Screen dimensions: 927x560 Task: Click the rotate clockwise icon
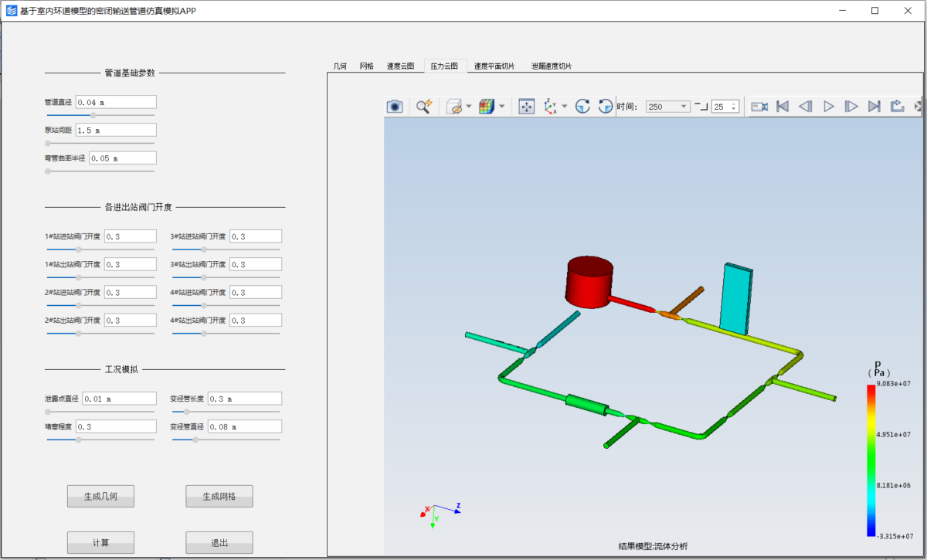point(583,107)
